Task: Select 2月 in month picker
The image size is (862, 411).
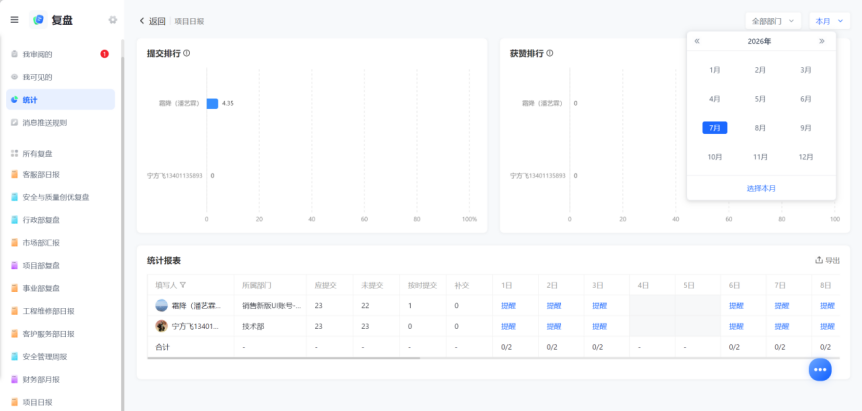Action: (x=760, y=70)
